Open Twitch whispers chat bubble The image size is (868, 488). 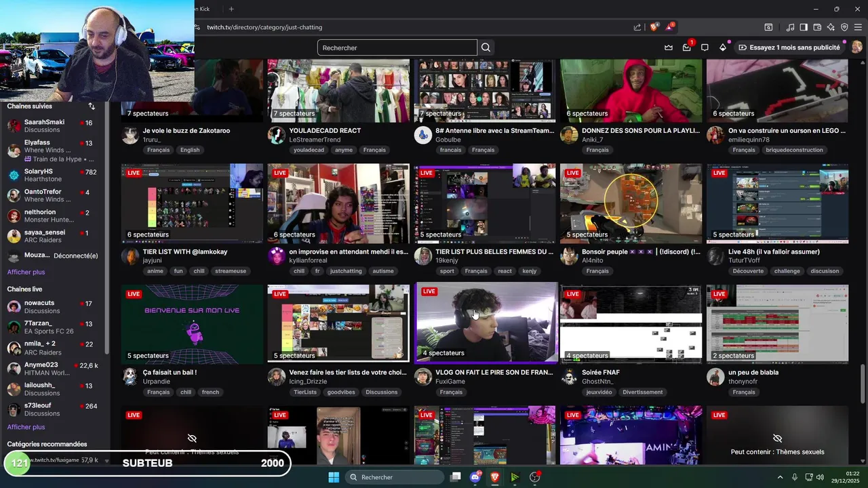click(x=705, y=47)
